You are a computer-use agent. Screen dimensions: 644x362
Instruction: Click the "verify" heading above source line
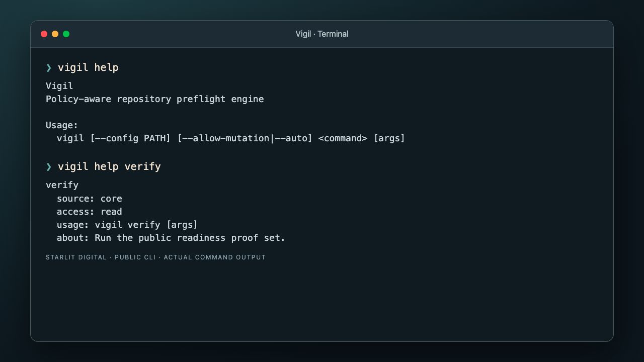click(62, 185)
